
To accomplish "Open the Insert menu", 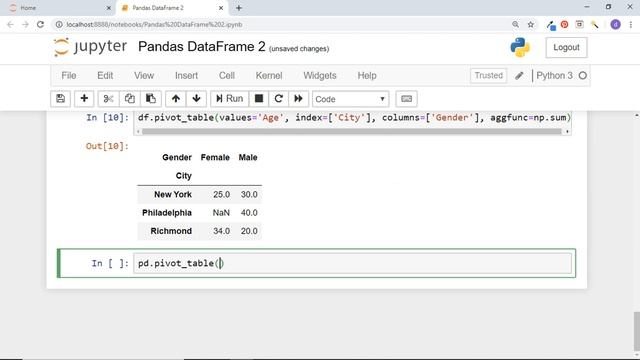I will point(186,76).
